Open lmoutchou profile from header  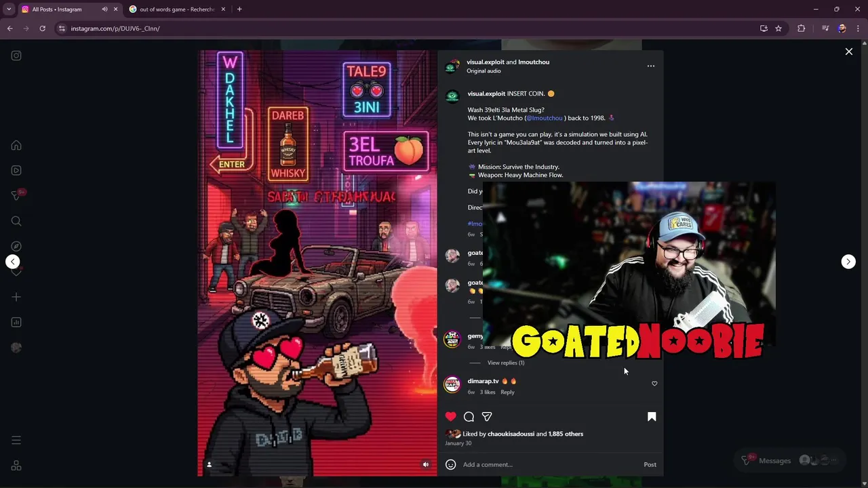[534, 62]
